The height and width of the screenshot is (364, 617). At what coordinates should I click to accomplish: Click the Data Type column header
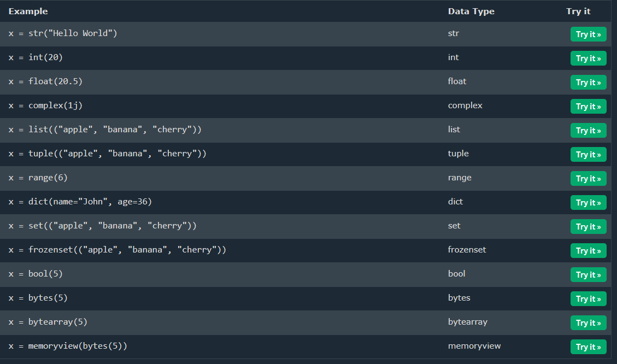tap(471, 11)
